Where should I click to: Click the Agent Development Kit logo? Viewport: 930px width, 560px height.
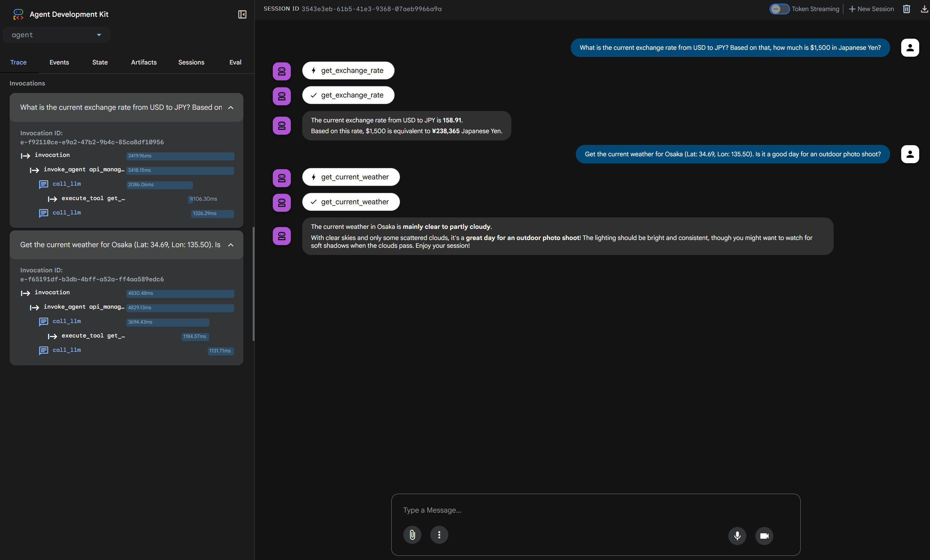pos(18,14)
